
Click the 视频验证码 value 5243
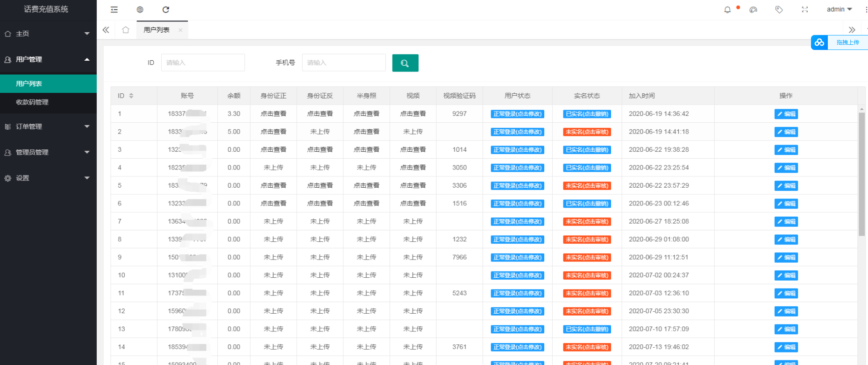[x=460, y=293]
